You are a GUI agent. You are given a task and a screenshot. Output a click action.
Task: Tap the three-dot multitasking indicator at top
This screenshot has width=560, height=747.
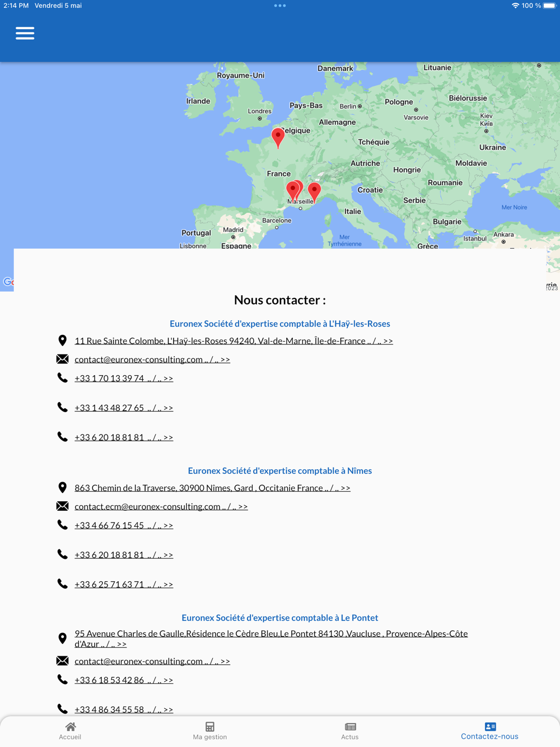(x=280, y=6)
